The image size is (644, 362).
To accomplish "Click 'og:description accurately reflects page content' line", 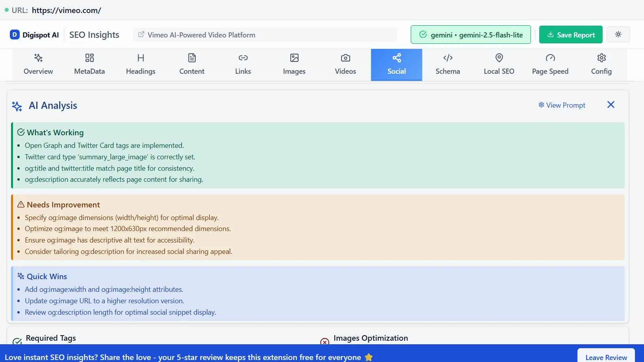I will 114,179.
